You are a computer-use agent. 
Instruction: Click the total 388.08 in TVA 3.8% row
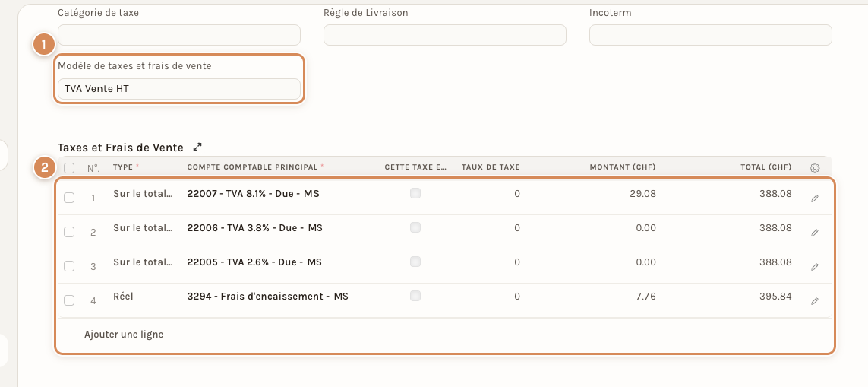(775, 228)
